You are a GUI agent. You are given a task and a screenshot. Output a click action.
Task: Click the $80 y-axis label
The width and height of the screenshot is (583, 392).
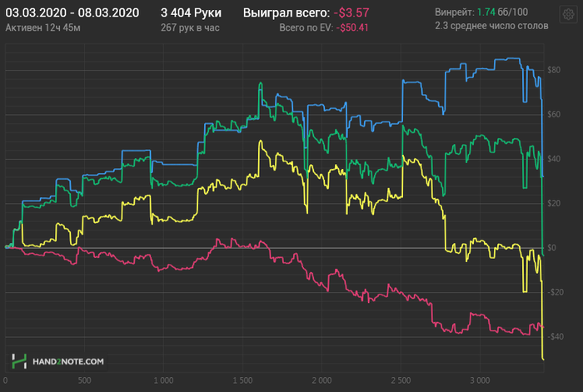554,70
